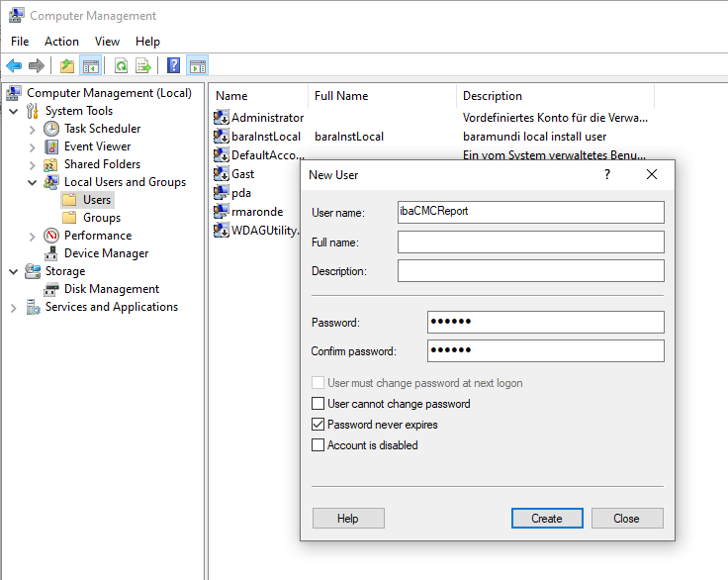Enable User cannot change password checkbox
The image size is (728, 580).
click(x=318, y=404)
